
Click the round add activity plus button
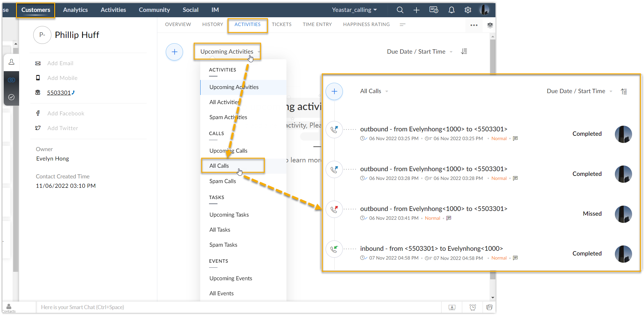pyautogui.click(x=175, y=52)
